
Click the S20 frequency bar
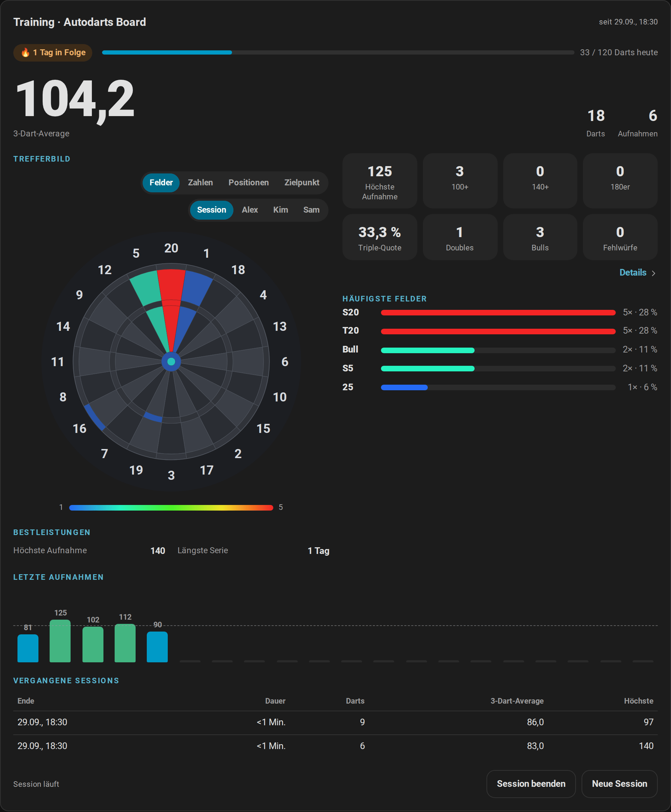(498, 312)
